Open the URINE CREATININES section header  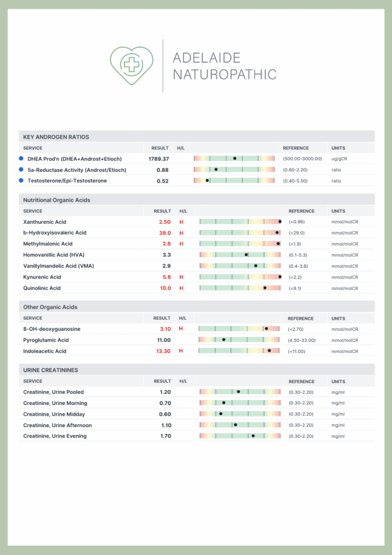pyautogui.click(x=50, y=370)
